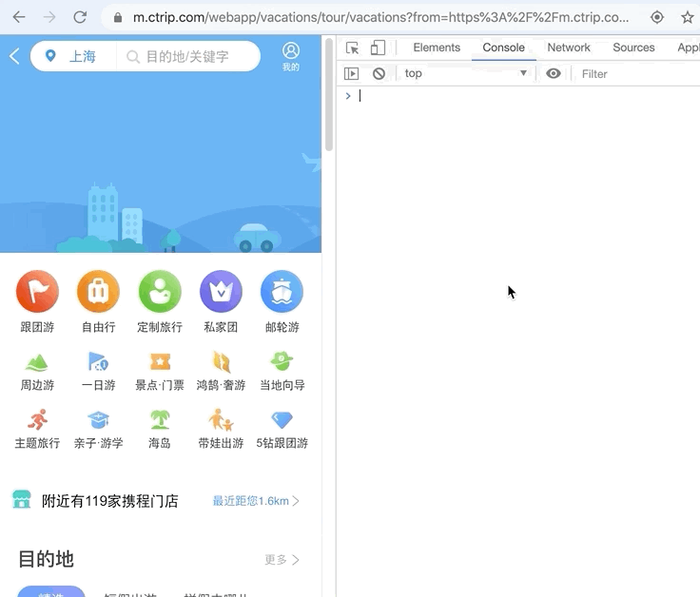Click the console Filter field

pos(638,73)
